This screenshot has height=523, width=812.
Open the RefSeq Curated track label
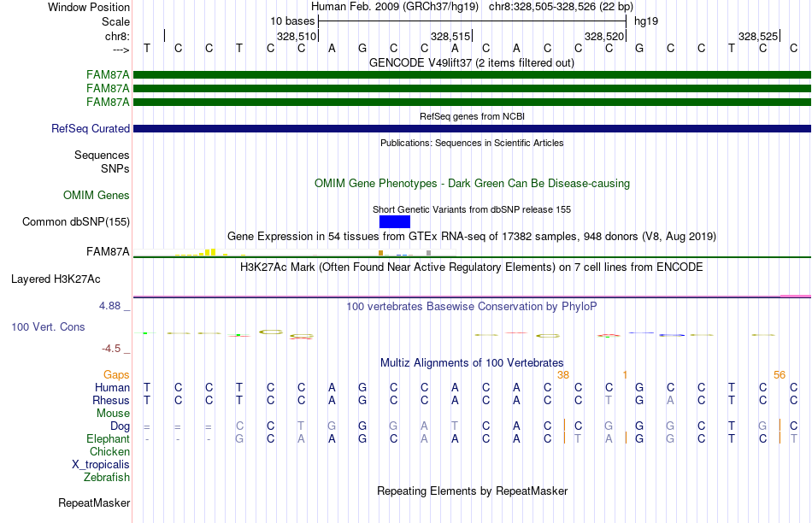(91, 128)
